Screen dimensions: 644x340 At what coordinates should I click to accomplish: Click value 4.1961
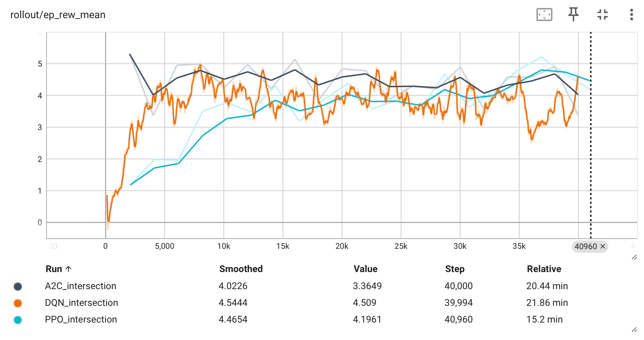point(367,319)
